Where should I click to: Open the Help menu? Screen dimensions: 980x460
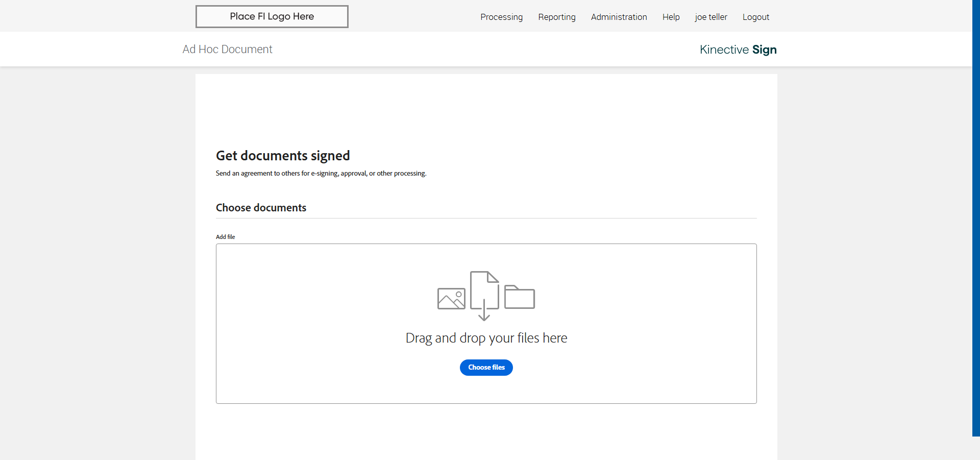point(671,17)
